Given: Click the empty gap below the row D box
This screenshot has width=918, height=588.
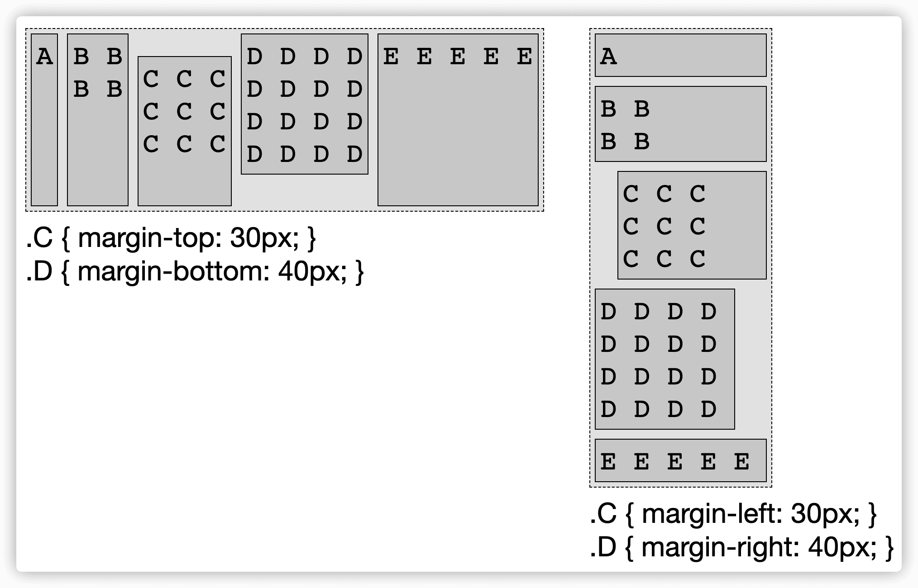Looking at the screenshot, I should click(305, 190).
